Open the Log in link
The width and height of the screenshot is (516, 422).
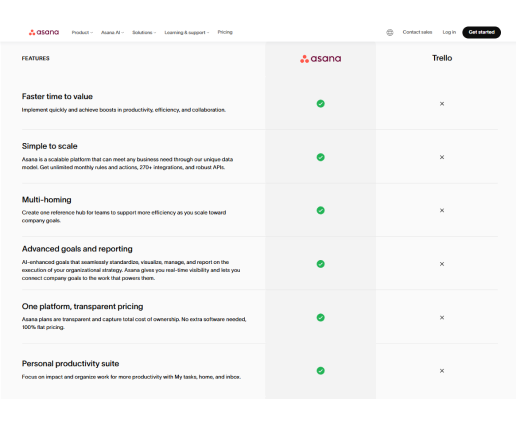coord(449,32)
